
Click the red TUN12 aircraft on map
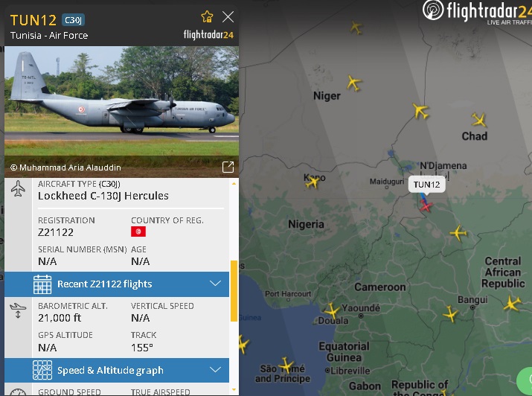pyautogui.click(x=426, y=205)
